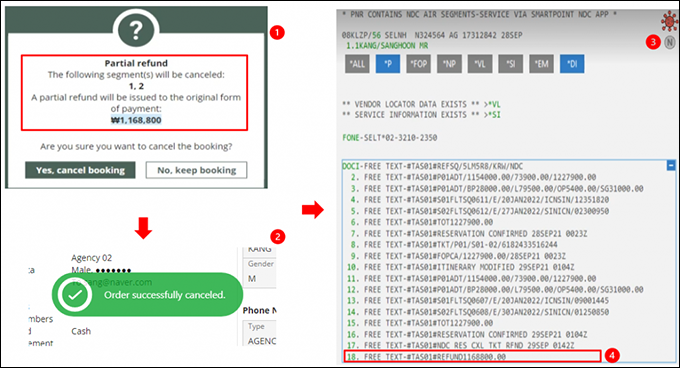Choose No, keep booking

[196, 170]
